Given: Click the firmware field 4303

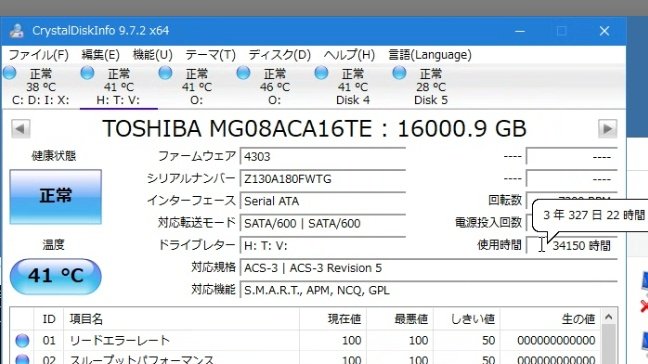Looking at the screenshot, I should (x=323, y=157).
